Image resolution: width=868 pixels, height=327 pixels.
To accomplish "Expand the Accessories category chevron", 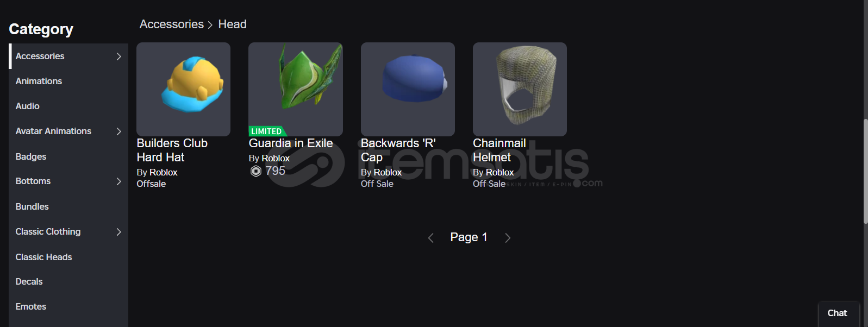I will (118, 56).
